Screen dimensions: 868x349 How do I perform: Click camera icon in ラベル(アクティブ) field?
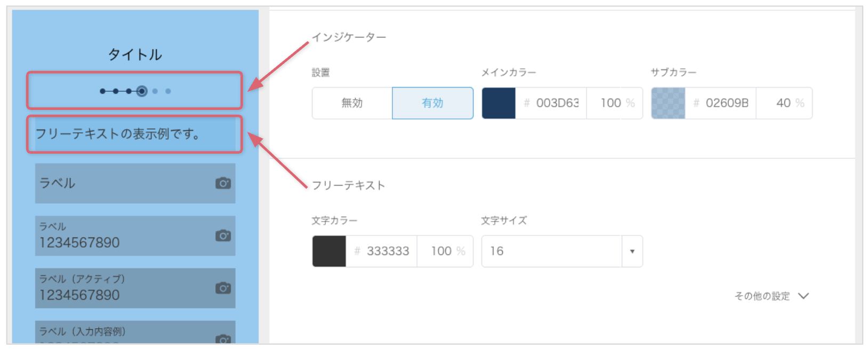[x=223, y=288]
